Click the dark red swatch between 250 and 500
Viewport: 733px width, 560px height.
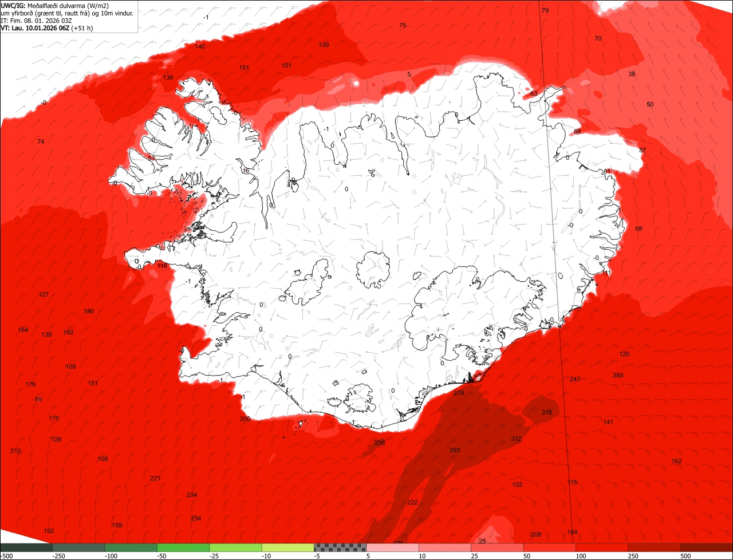[655, 547]
